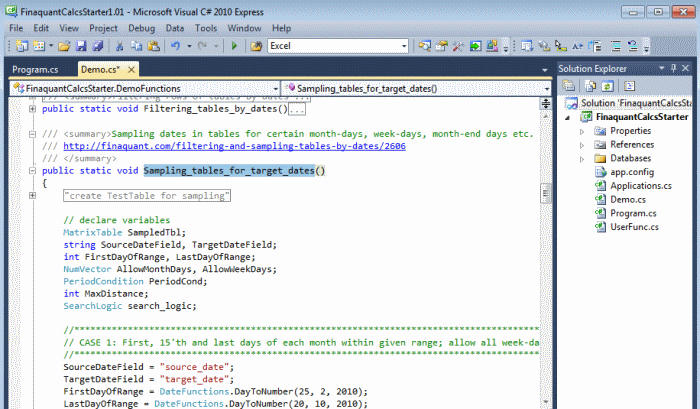Collapse the FinaquantCalcsStarter project node
700x409 pixels.
[568, 118]
